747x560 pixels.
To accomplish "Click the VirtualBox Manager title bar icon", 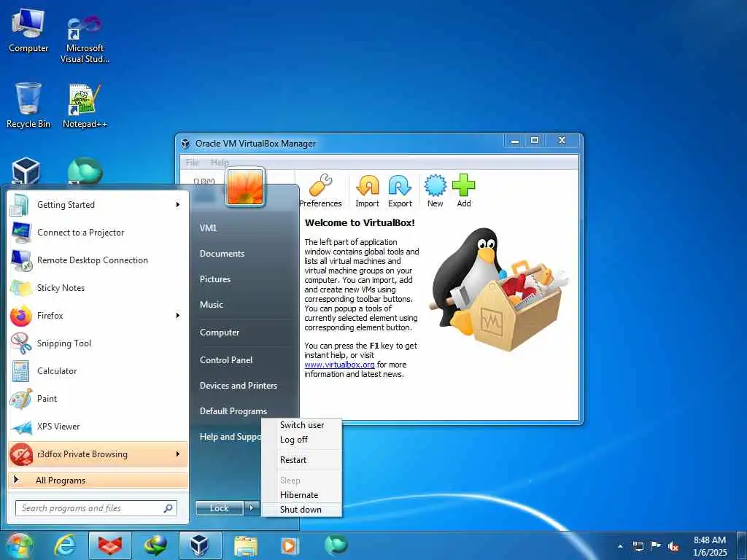I will [185, 144].
